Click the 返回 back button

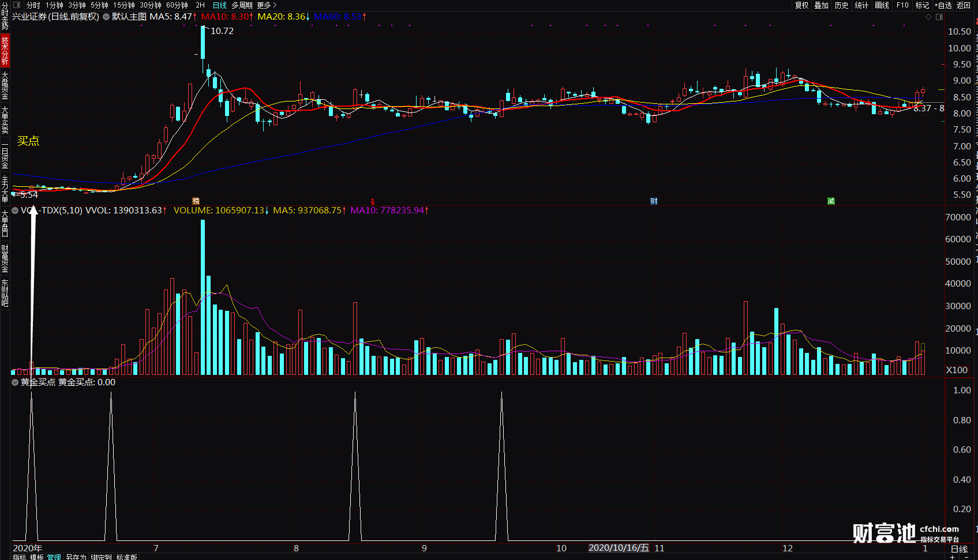pyautogui.click(x=964, y=5)
